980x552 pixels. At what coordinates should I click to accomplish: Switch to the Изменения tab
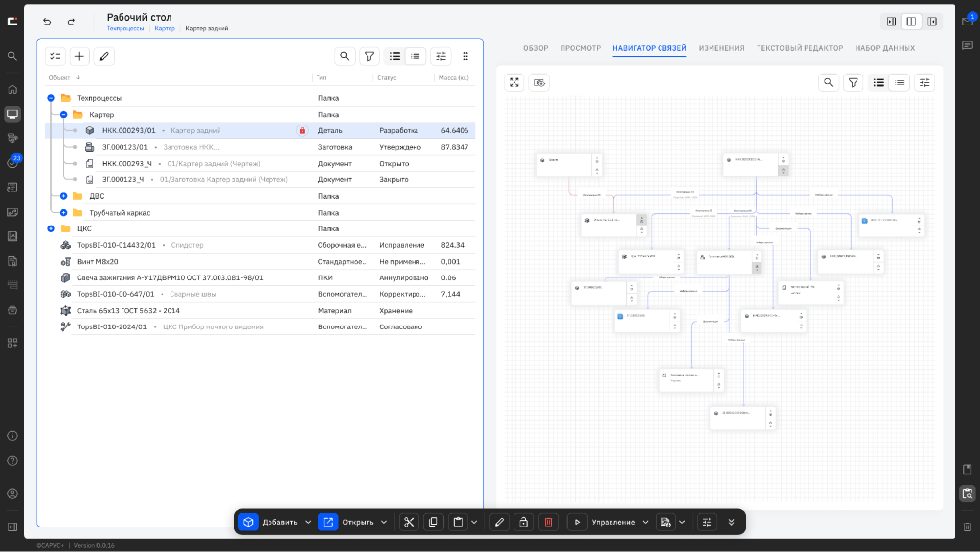pos(721,48)
